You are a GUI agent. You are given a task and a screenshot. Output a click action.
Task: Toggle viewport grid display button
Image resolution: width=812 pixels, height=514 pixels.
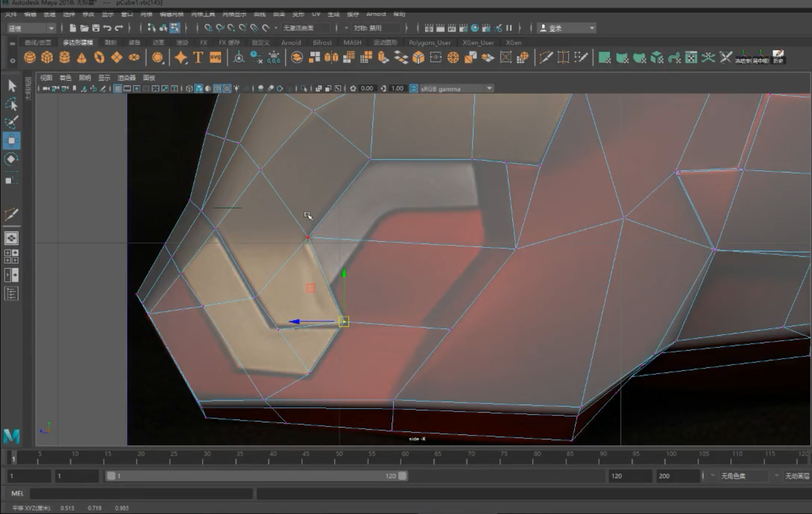pos(117,88)
